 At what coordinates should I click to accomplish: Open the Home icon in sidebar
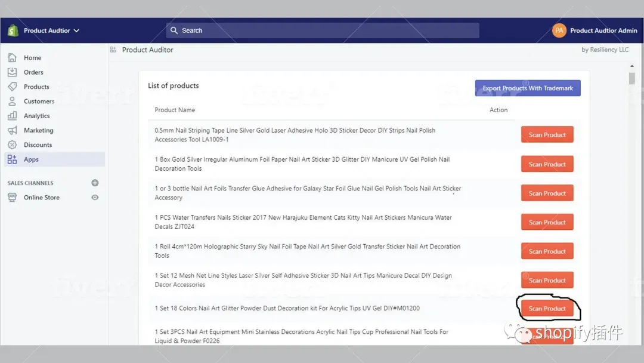pyautogui.click(x=13, y=57)
